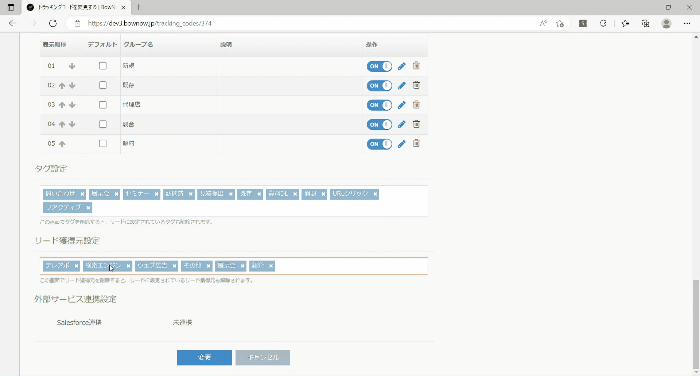This screenshot has width=700, height=376.
Task: Move row 05 up with arrow
Action: [x=62, y=144]
